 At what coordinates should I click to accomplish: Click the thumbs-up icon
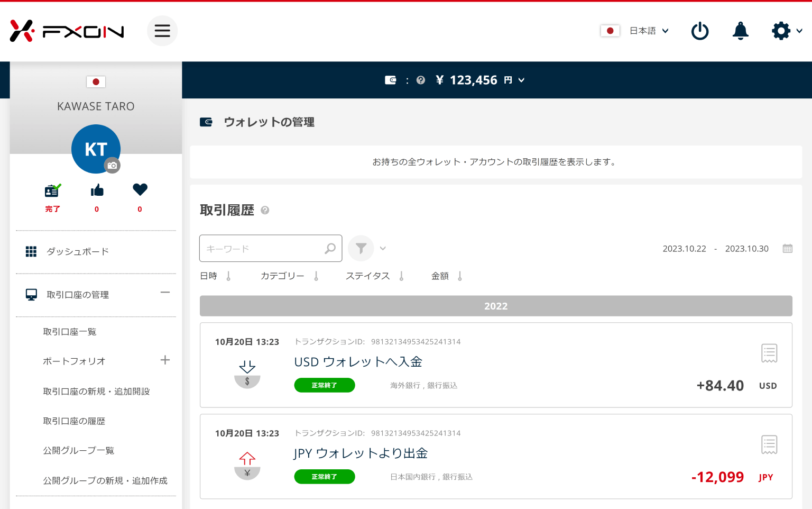97,190
